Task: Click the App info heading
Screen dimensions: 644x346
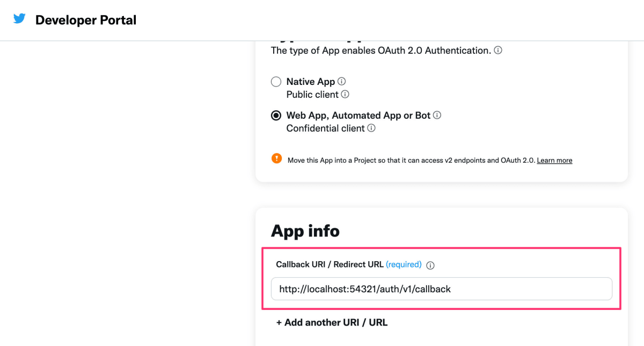Action: [x=305, y=231]
